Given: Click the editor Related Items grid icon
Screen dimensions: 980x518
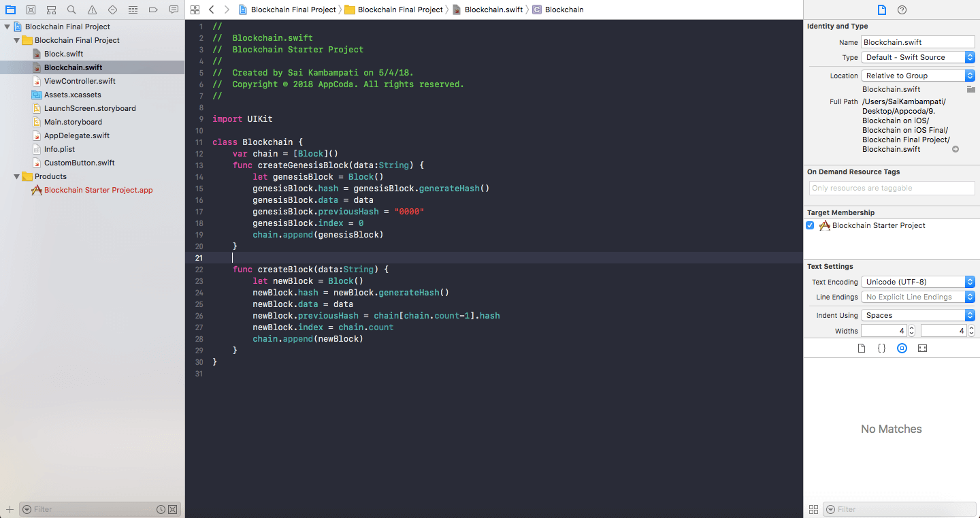Looking at the screenshot, I should [x=195, y=10].
